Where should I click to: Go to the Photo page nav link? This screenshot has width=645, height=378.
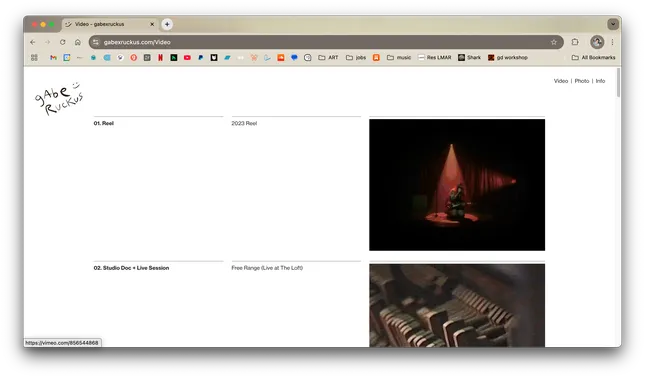(x=582, y=81)
